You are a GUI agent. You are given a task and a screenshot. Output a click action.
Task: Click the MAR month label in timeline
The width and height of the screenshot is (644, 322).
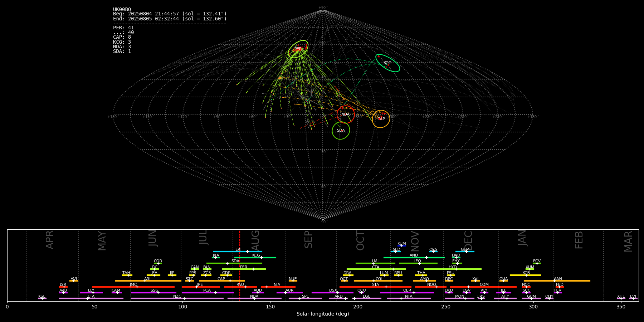[x=628, y=241]
